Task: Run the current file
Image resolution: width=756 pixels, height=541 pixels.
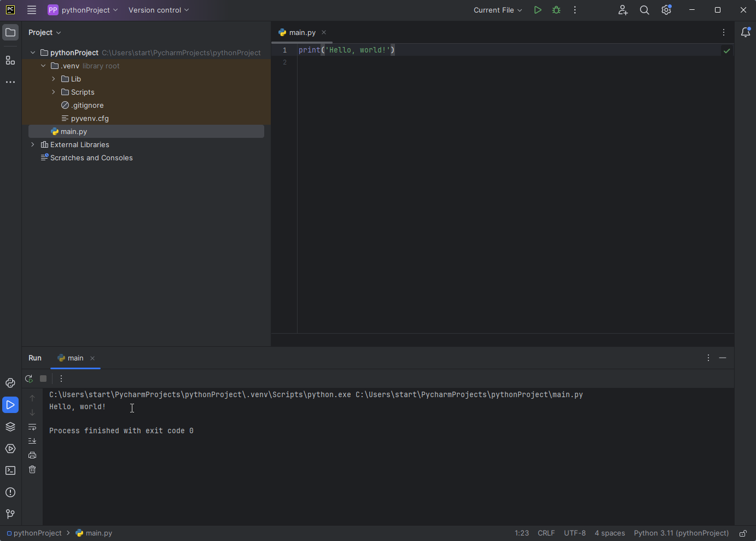Action: 538,10
